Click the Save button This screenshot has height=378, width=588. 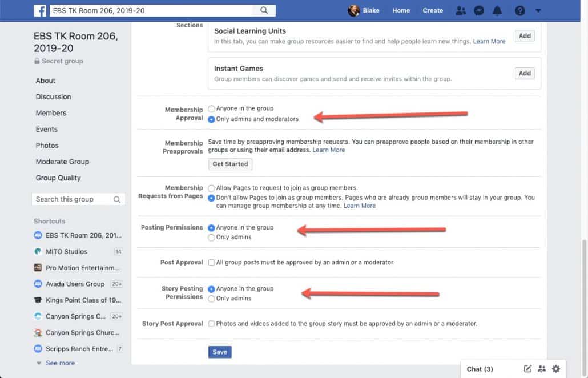[219, 352]
